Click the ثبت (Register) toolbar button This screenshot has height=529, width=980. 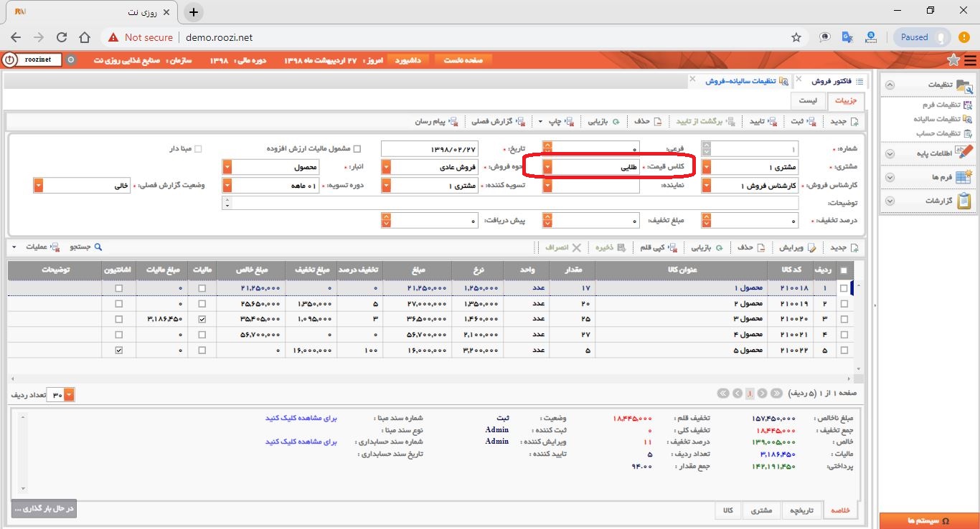(x=804, y=121)
